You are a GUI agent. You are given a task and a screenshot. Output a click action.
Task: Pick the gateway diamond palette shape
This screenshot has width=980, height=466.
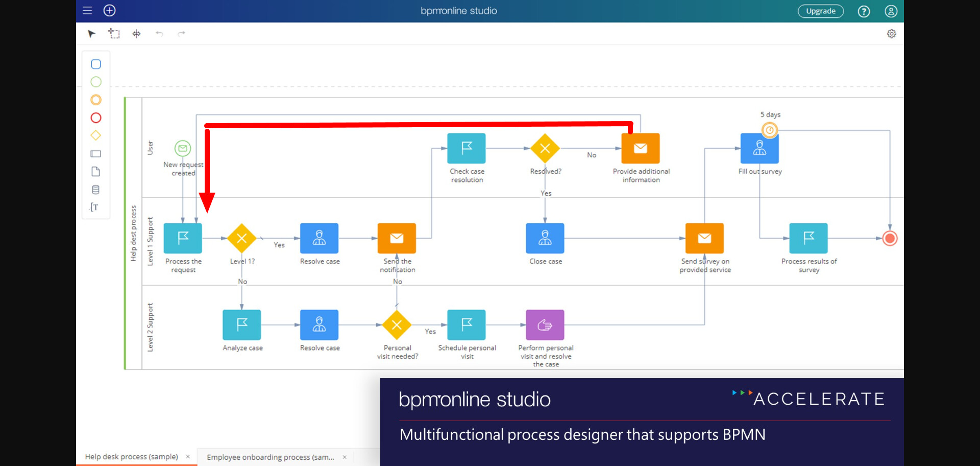pos(96,135)
